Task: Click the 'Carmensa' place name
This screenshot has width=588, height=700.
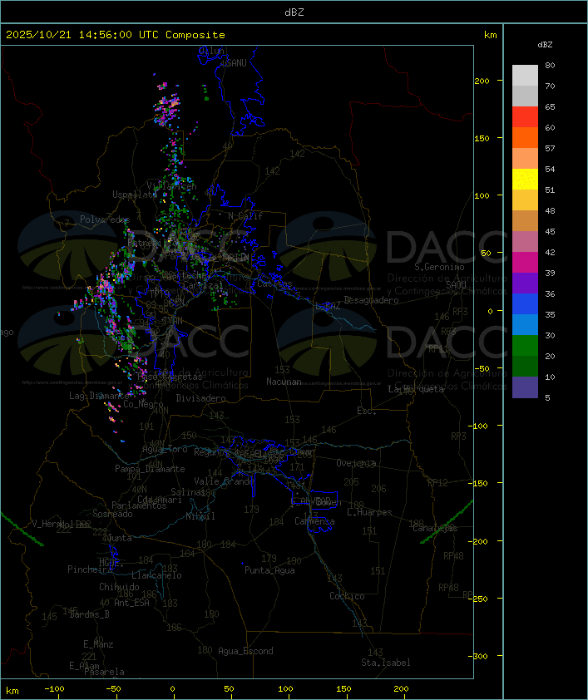Action: pos(314,521)
